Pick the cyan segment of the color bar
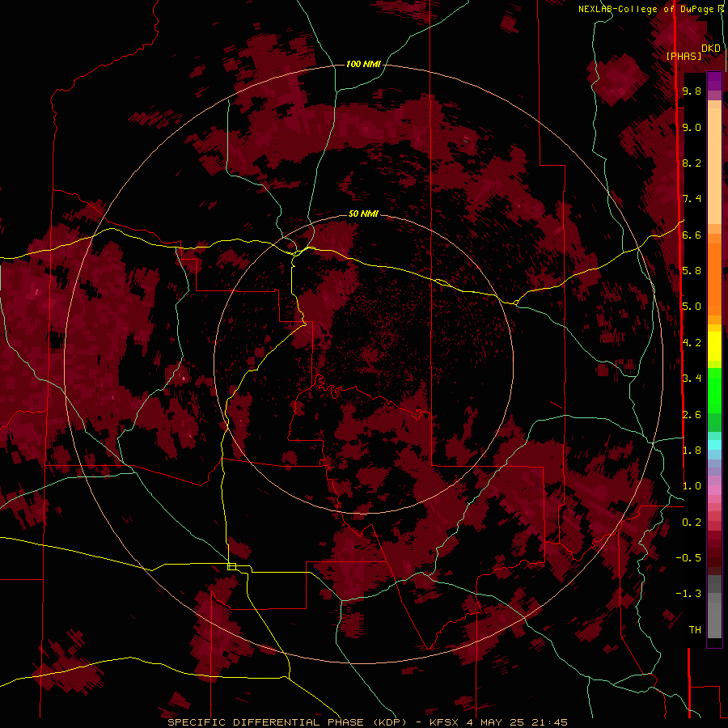Screen dimensions: 728x728 click(x=714, y=445)
